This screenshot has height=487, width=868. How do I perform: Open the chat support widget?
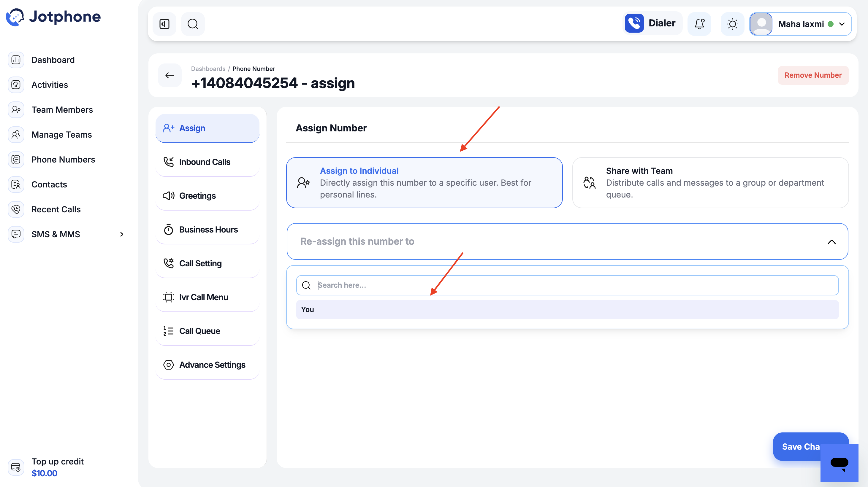(x=840, y=464)
